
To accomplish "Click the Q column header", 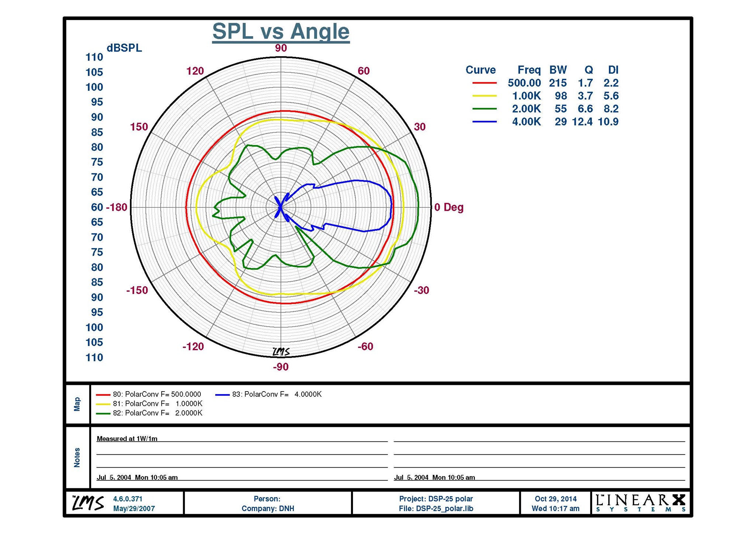I will click(589, 70).
